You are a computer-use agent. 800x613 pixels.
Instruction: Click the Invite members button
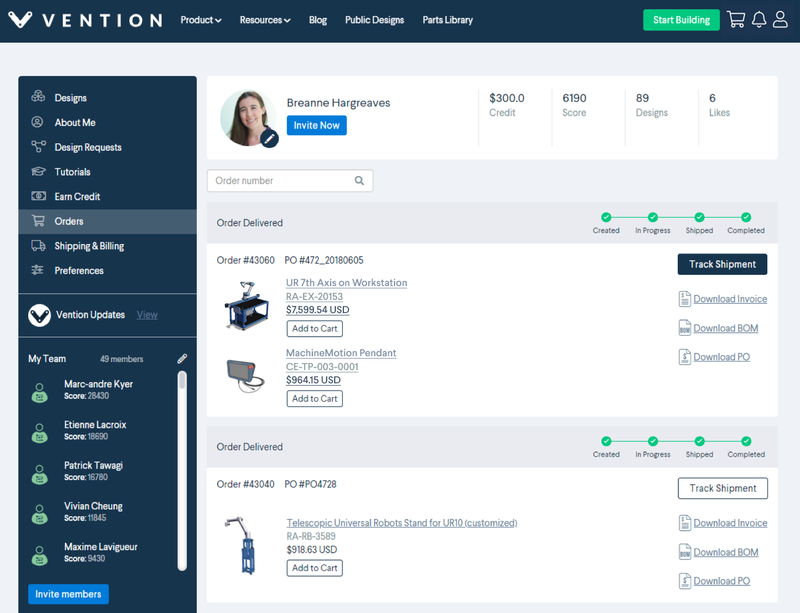(x=68, y=594)
